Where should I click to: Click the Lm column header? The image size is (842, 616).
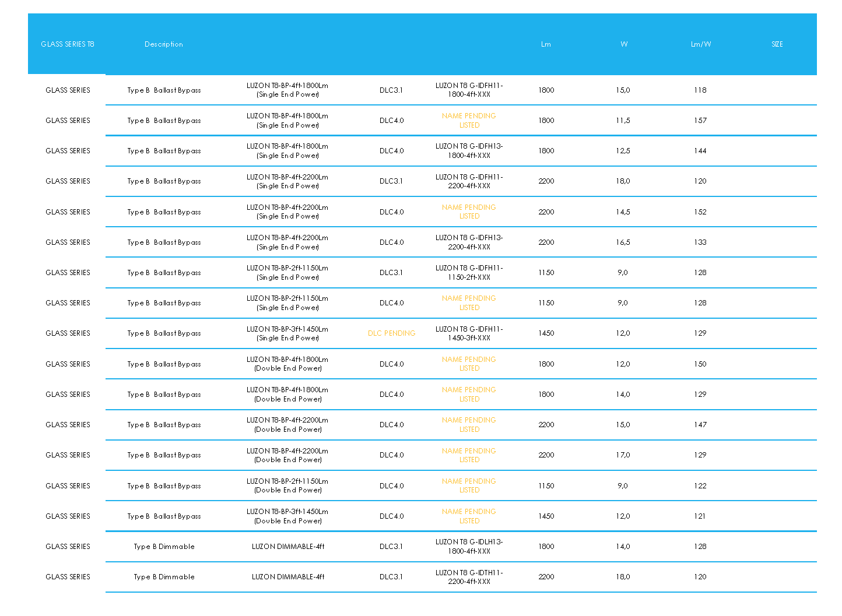pyautogui.click(x=546, y=44)
